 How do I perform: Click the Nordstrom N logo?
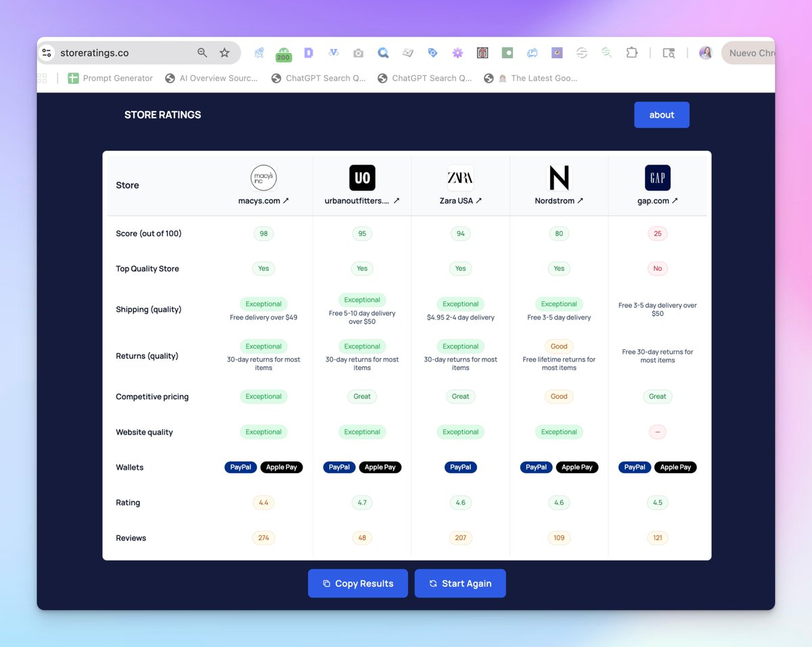[559, 178]
